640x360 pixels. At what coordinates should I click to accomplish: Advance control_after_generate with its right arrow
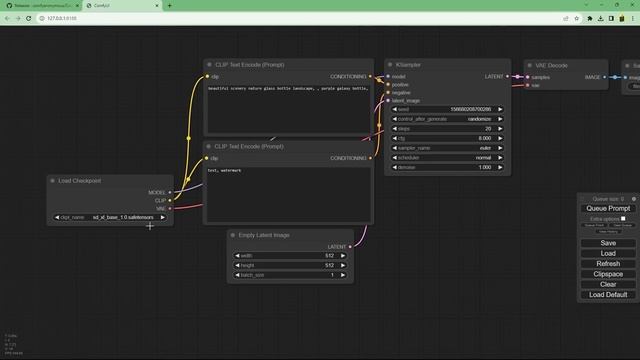coord(500,119)
